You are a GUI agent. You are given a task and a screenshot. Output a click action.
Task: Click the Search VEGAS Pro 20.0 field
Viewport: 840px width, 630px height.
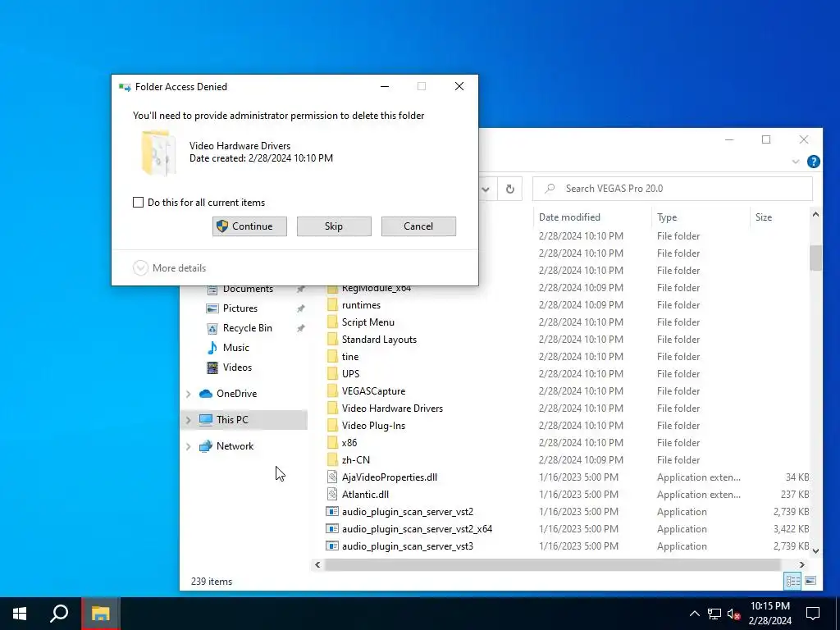673,189
